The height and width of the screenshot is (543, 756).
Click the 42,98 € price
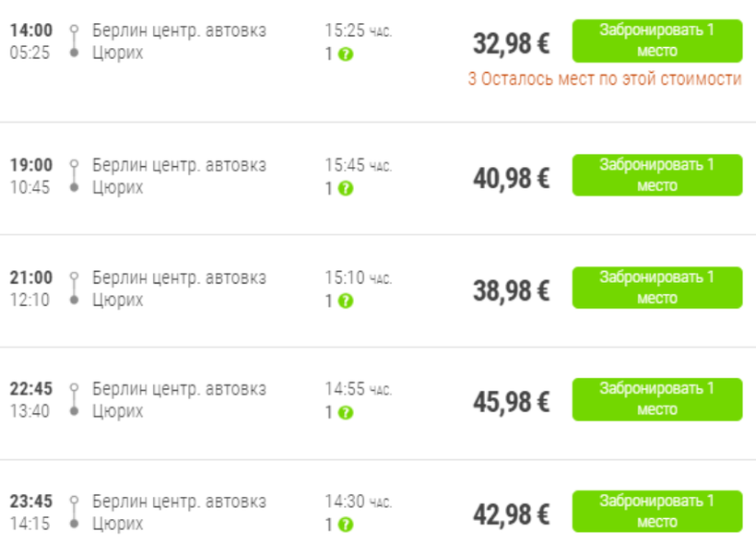[511, 514]
